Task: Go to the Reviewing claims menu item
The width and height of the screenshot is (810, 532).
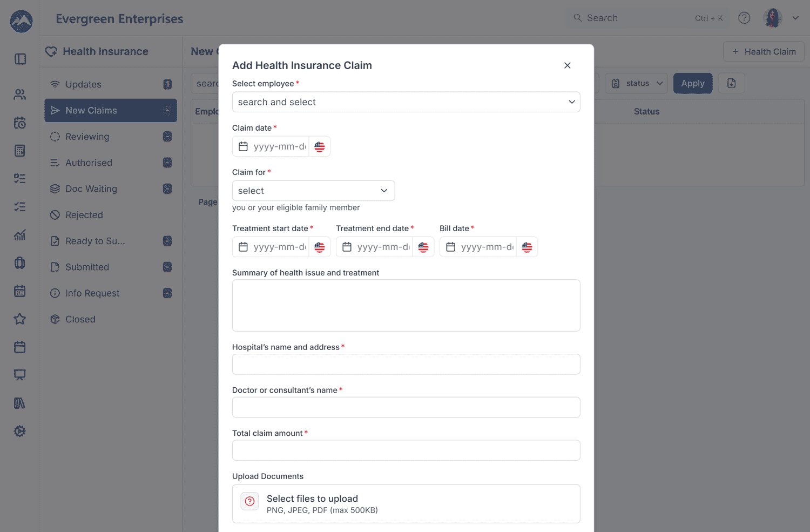Action: [x=87, y=137]
